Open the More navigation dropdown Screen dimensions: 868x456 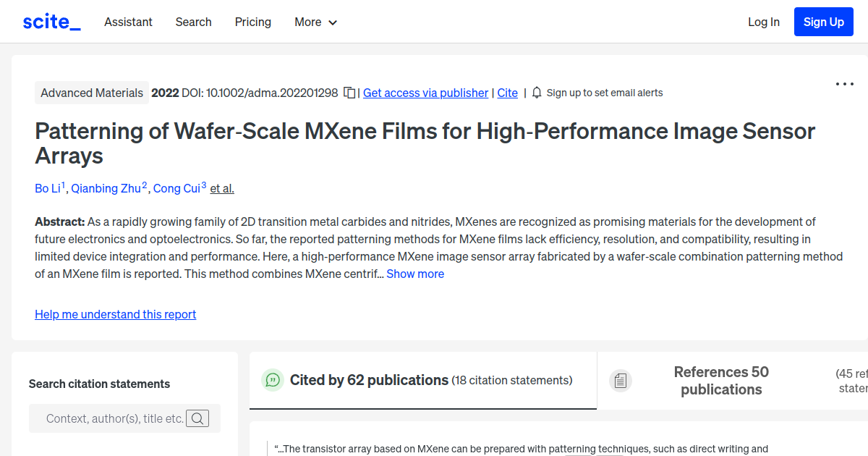coord(315,22)
